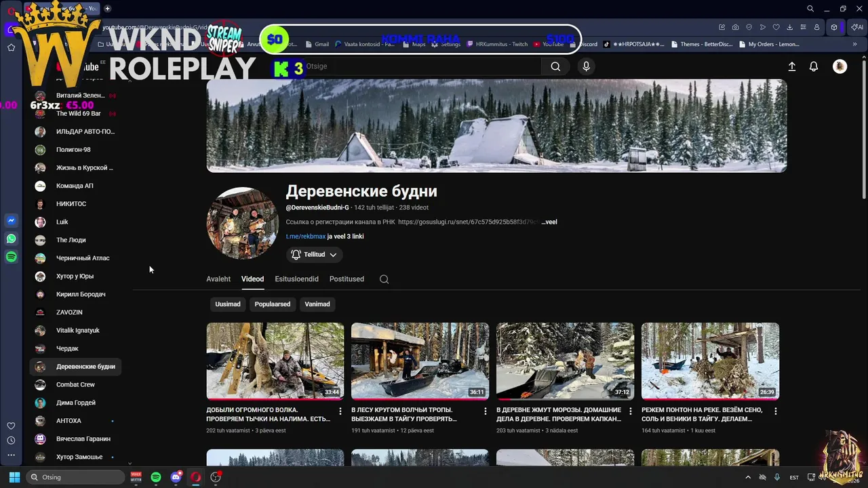Open Кирилл Бородач subscription in sidebar

point(75,294)
